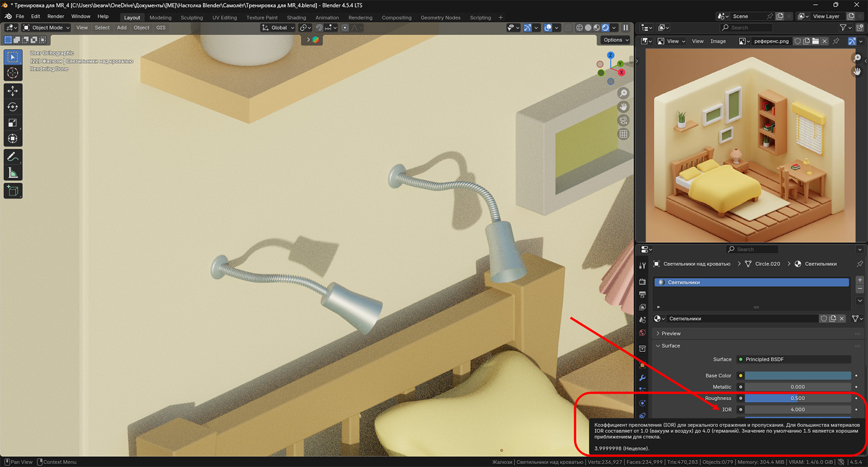Open Global transform orientation dropdown

[278, 28]
